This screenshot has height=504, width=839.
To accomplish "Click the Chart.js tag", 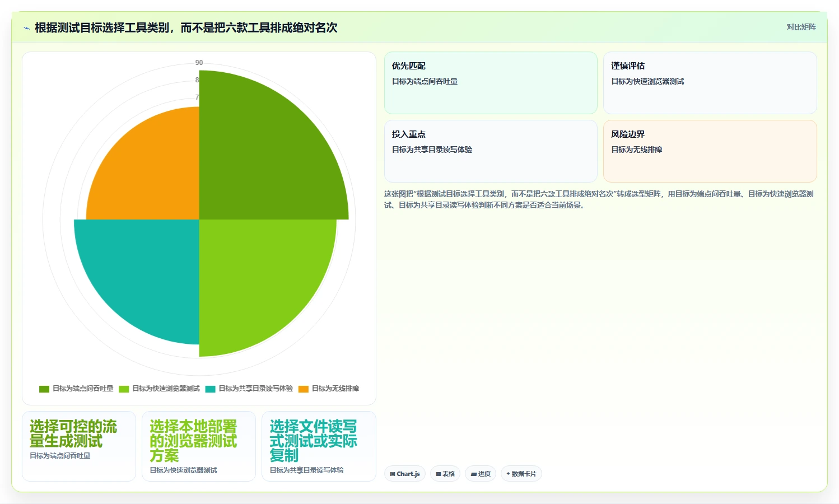I will click(x=405, y=474).
